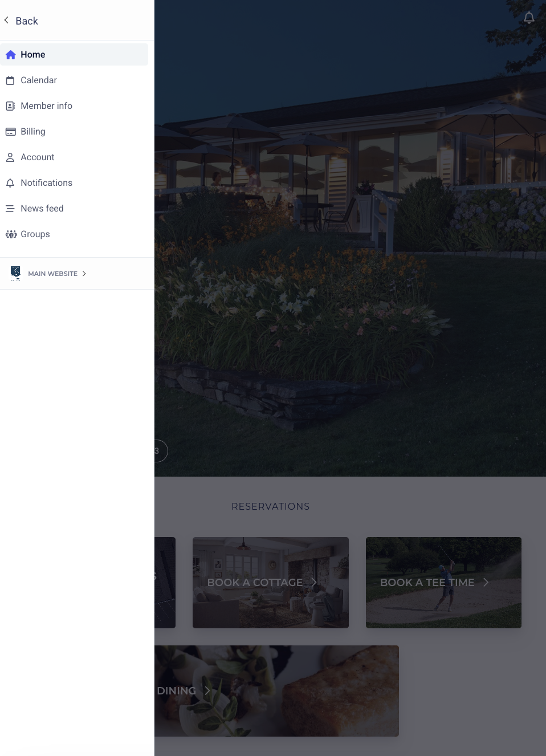This screenshot has height=756, width=546.
Task: Open notification bell at top right
Action: (x=529, y=18)
